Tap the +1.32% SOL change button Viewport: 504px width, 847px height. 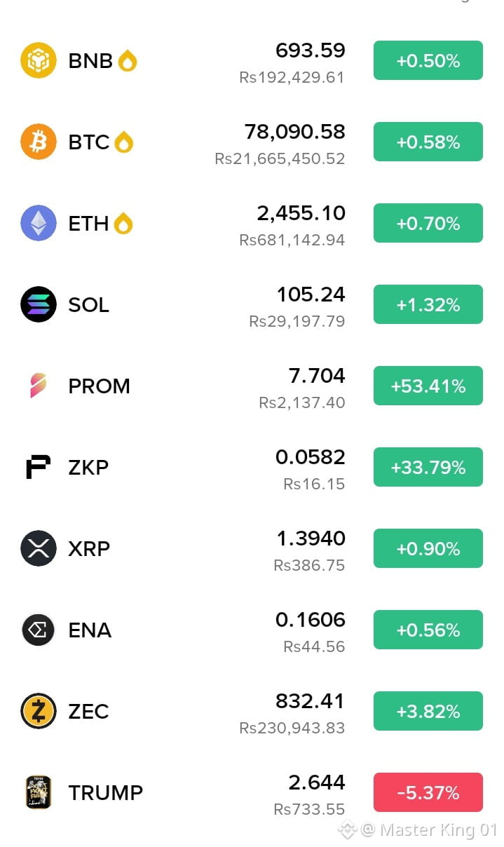point(428,304)
